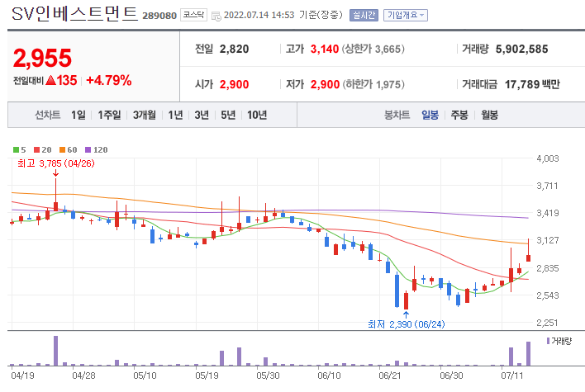The height and width of the screenshot is (392, 585).
Task: Select the 주봉 weekly candle chart
Action: (x=459, y=115)
